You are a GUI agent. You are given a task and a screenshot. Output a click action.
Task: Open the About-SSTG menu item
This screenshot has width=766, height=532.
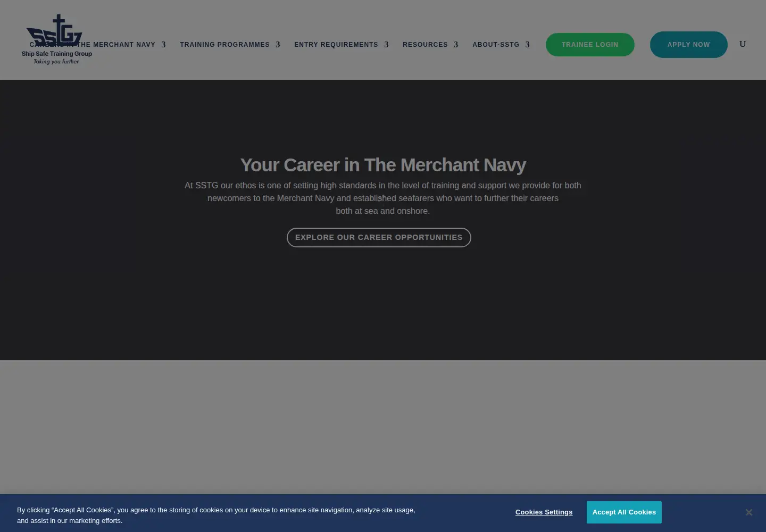[x=496, y=45]
